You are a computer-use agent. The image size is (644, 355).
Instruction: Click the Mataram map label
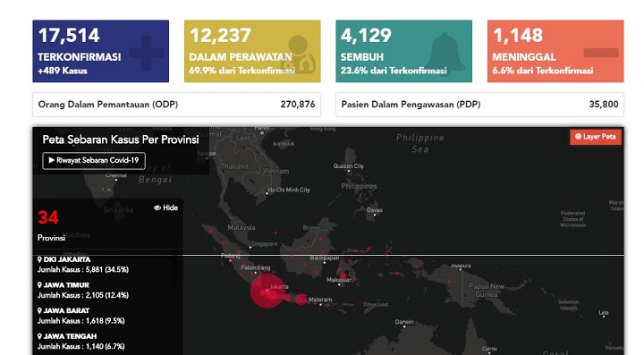click(320, 300)
